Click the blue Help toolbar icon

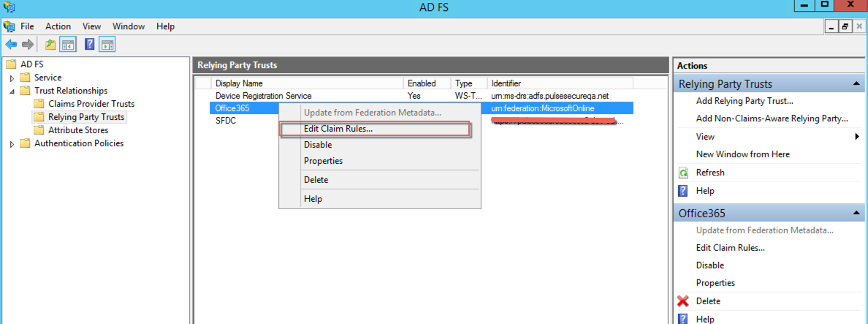coord(89,45)
